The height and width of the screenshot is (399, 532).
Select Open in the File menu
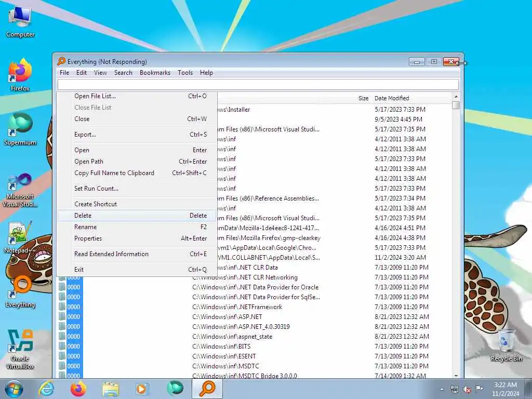click(x=137, y=150)
